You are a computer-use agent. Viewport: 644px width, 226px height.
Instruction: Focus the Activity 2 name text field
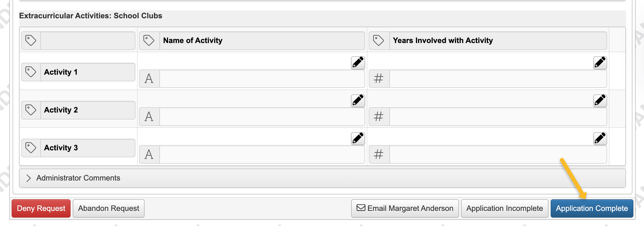click(x=262, y=117)
